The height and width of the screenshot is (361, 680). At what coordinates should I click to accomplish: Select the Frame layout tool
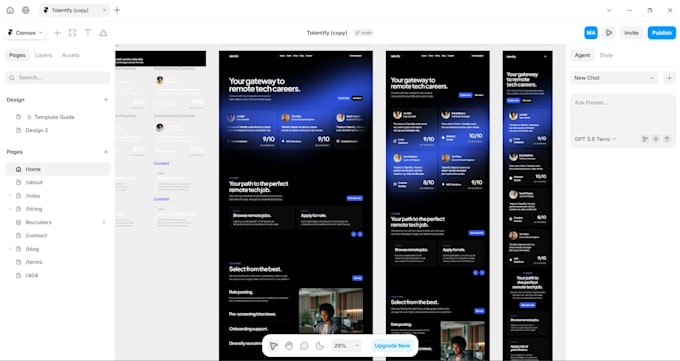point(72,33)
